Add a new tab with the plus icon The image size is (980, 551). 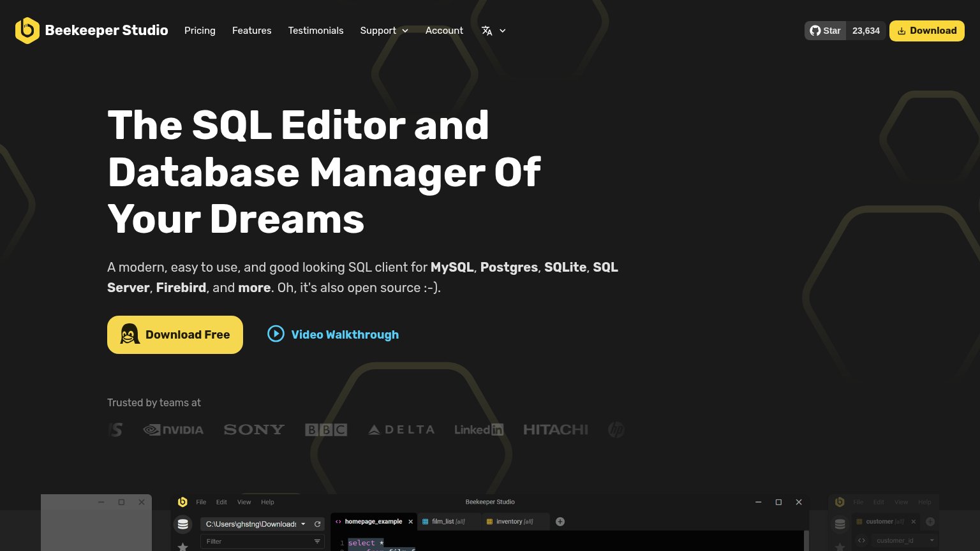[560, 522]
